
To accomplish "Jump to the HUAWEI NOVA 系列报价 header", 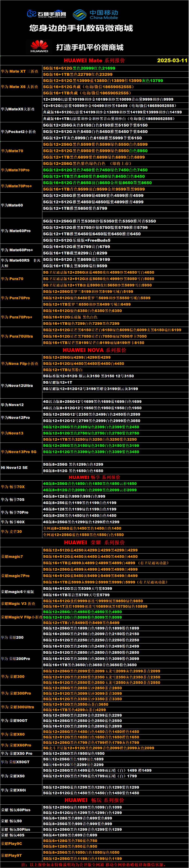I will (x=94, y=350).
